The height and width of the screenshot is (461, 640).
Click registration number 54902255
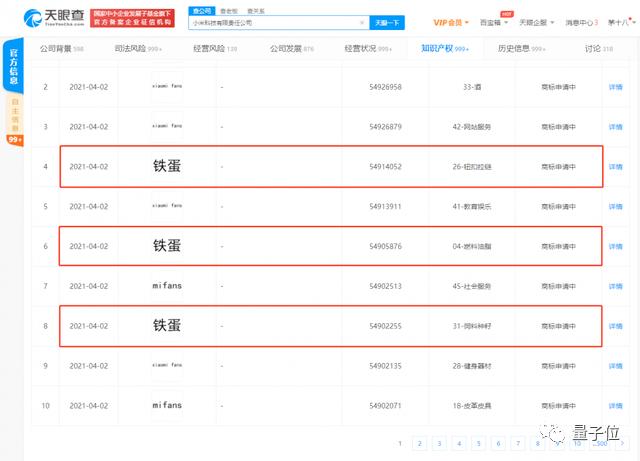tap(385, 326)
